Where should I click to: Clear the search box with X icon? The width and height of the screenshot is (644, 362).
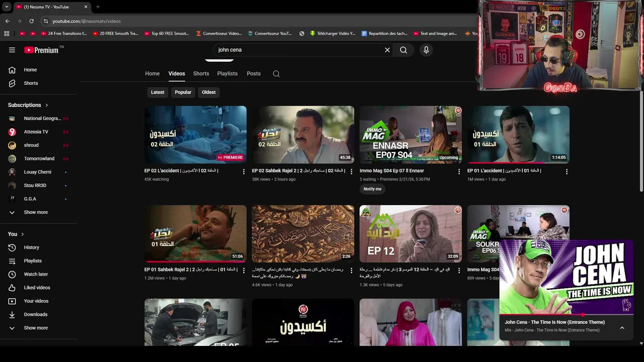tap(387, 50)
